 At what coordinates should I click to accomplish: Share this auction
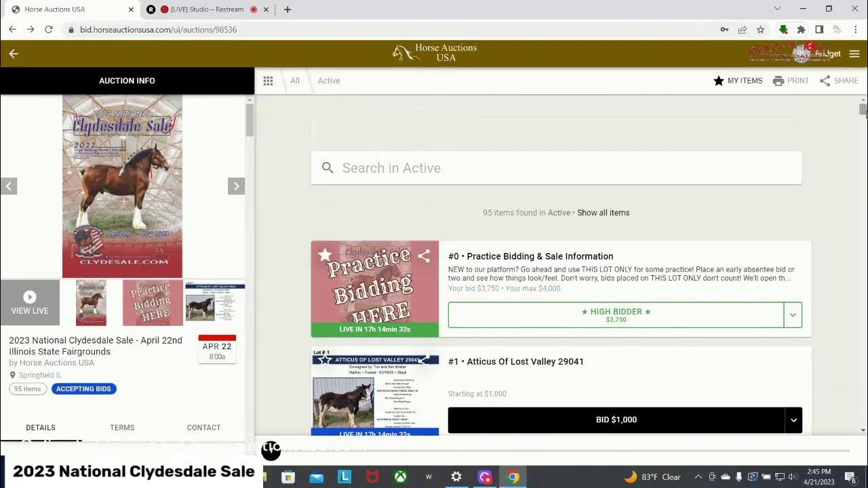click(839, 81)
